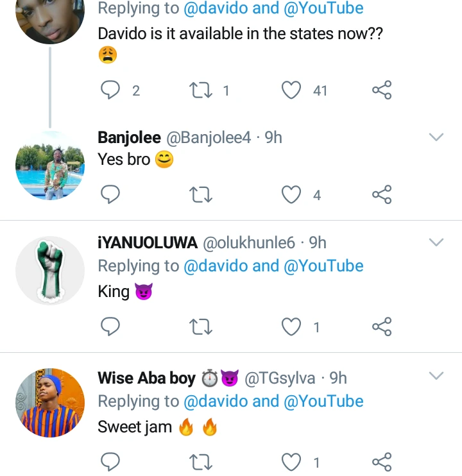The height and width of the screenshot is (476, 462).
Task: Like iYANUOLUWA's 'King' tweet
Action: click(x=292, y=327)
